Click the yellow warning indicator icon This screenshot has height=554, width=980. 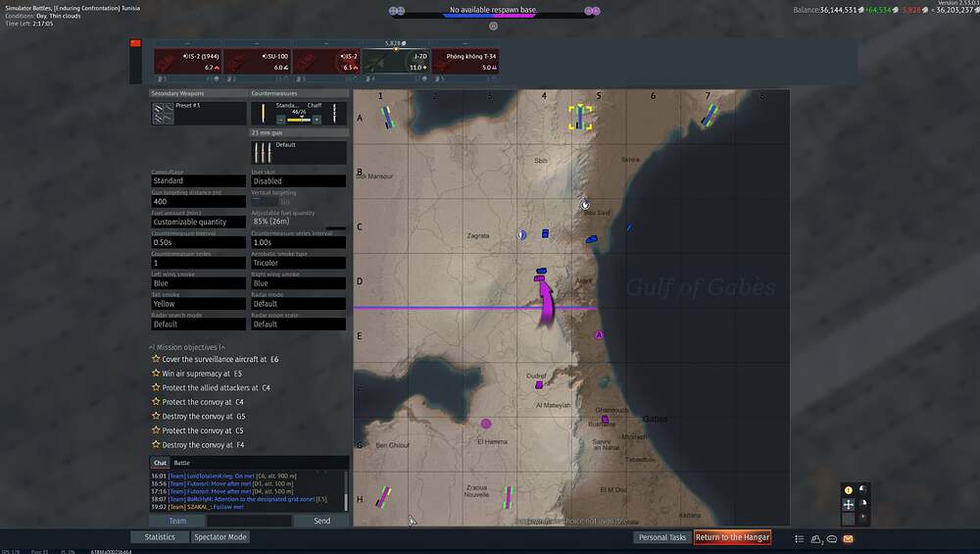coord(848,490)
